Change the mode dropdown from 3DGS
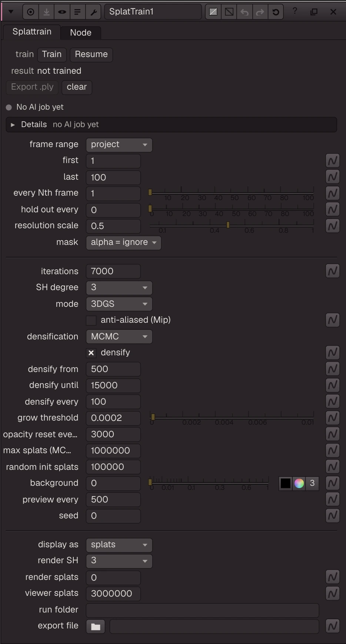The image size is (346, 644). tap(119, 304)
